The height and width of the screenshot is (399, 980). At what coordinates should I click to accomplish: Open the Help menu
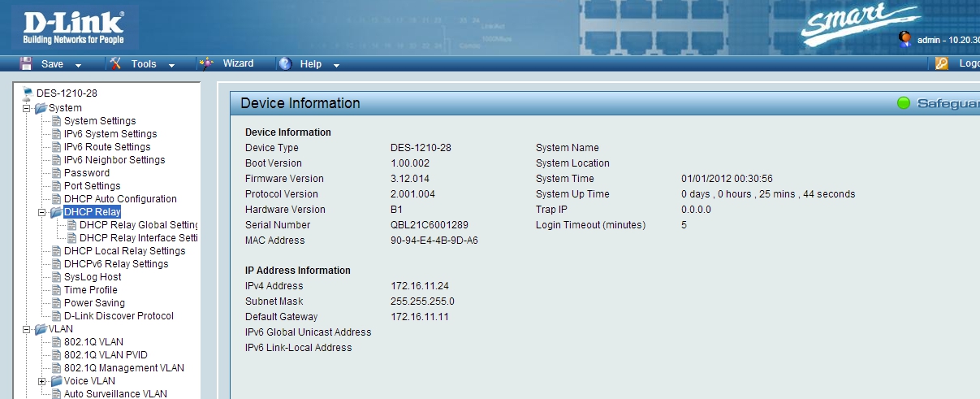309,63
